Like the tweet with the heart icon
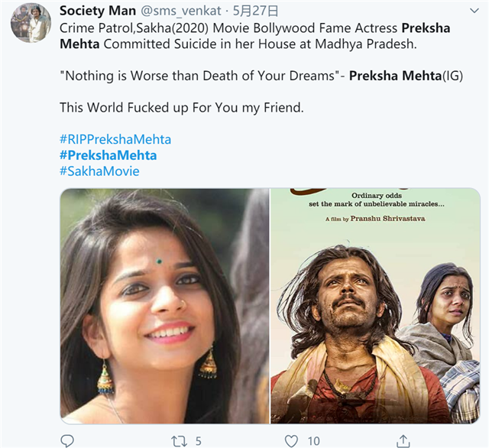489x448 pixels. (290, 440)
